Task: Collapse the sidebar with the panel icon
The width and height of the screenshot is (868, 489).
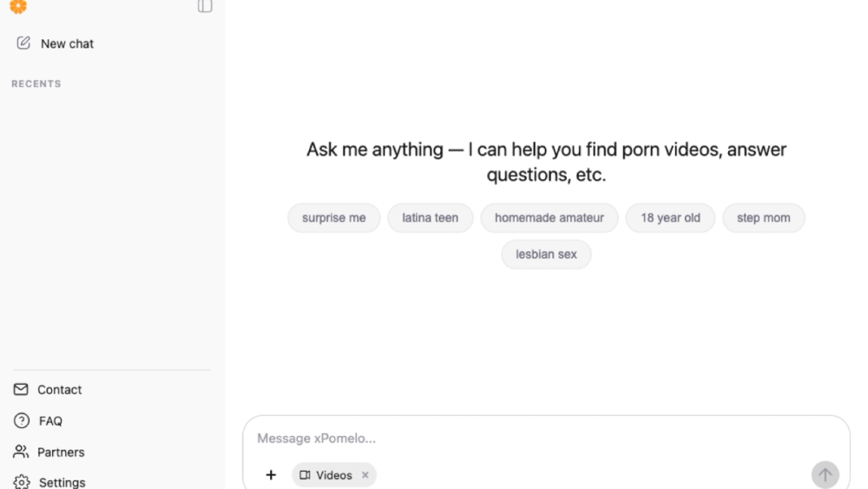Action: point(205,6)
